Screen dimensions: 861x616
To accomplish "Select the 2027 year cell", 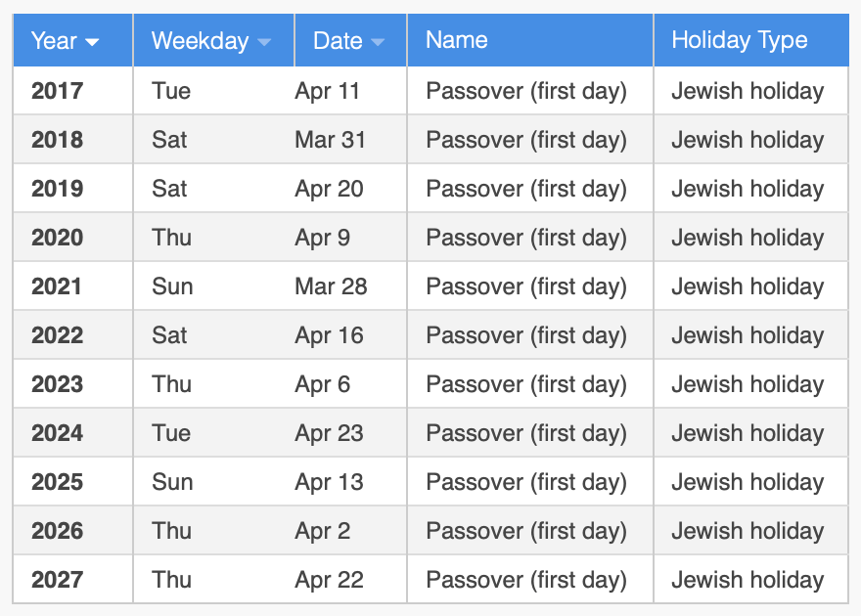I will (73, 580).
